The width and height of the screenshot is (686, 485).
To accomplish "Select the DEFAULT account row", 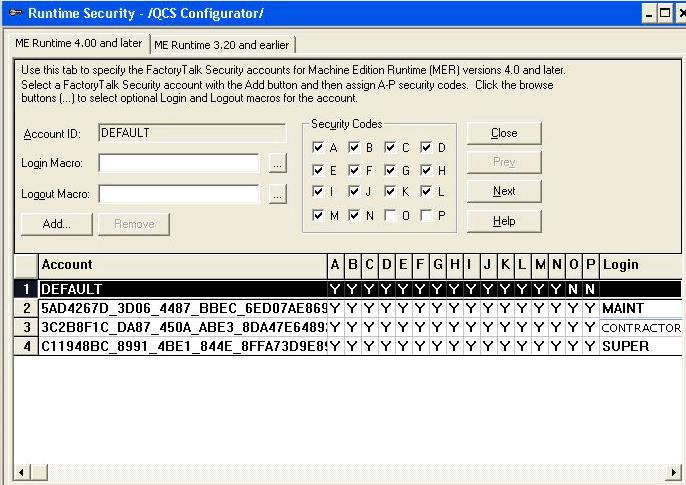I will click(x=348, y=289).
